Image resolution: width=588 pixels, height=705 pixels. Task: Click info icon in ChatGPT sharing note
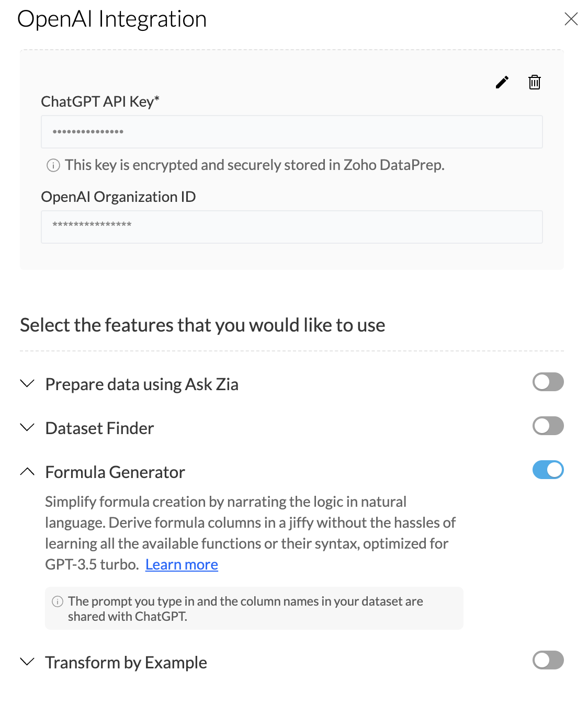pyautogui.click(x=58, y=601)
